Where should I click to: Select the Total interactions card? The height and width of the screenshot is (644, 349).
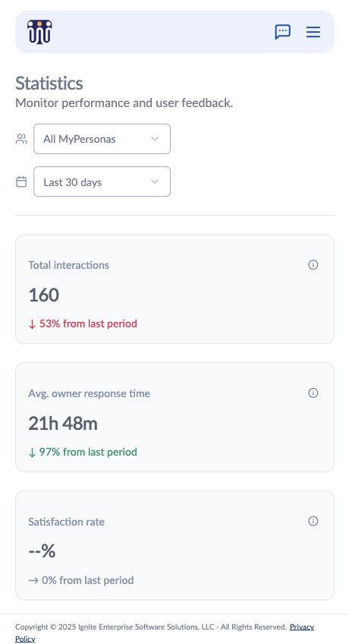tap(174, 289)
